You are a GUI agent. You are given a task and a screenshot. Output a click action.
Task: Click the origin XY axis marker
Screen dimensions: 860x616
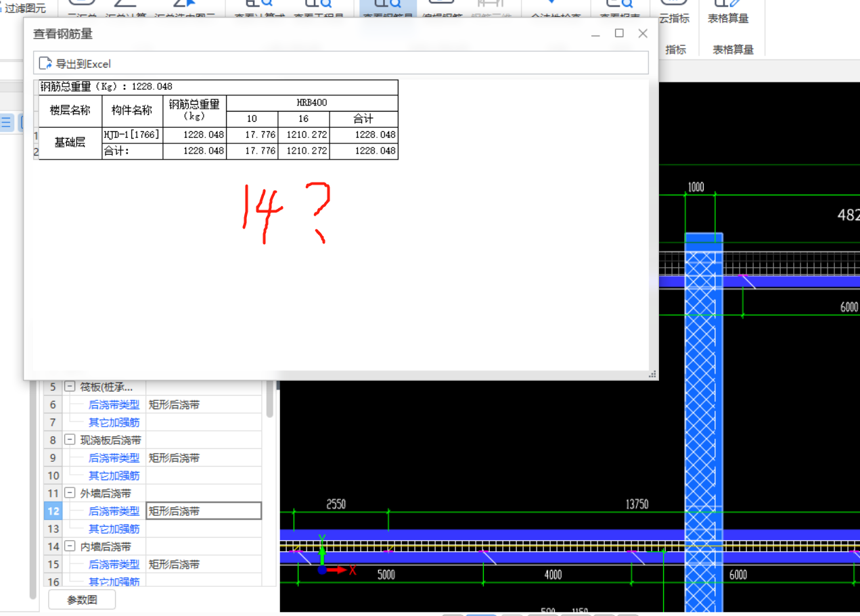coord(323,569)
